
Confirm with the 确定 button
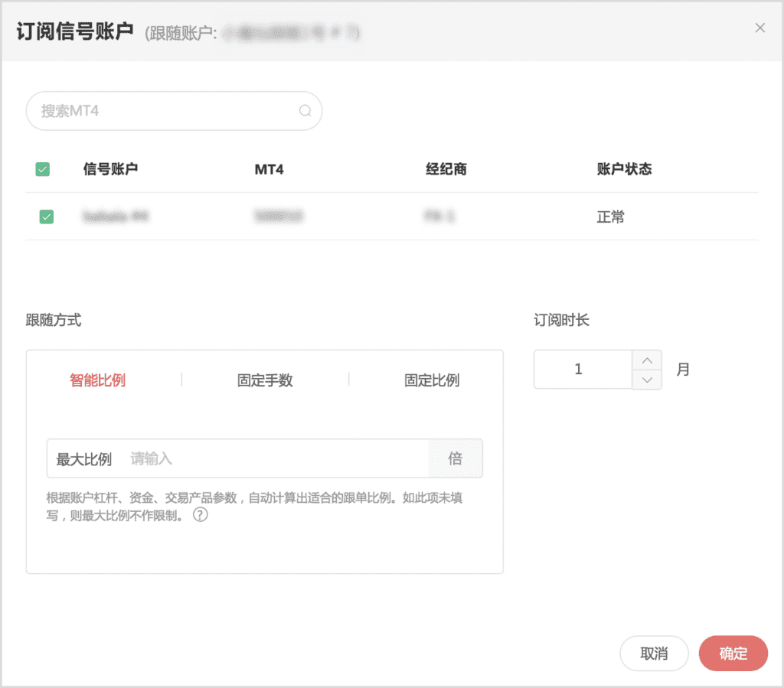coord(733,654)
